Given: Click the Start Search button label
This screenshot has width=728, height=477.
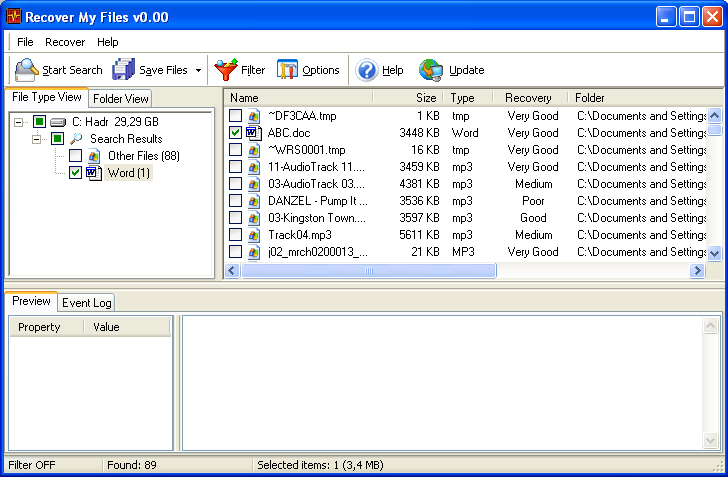Looking at the screenshot, I should (x=72, y=70).
